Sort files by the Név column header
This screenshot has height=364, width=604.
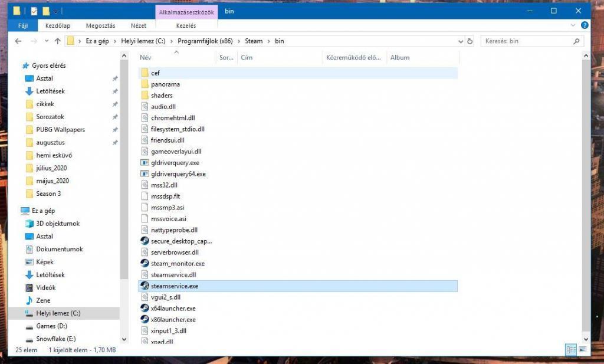(146, 58)
